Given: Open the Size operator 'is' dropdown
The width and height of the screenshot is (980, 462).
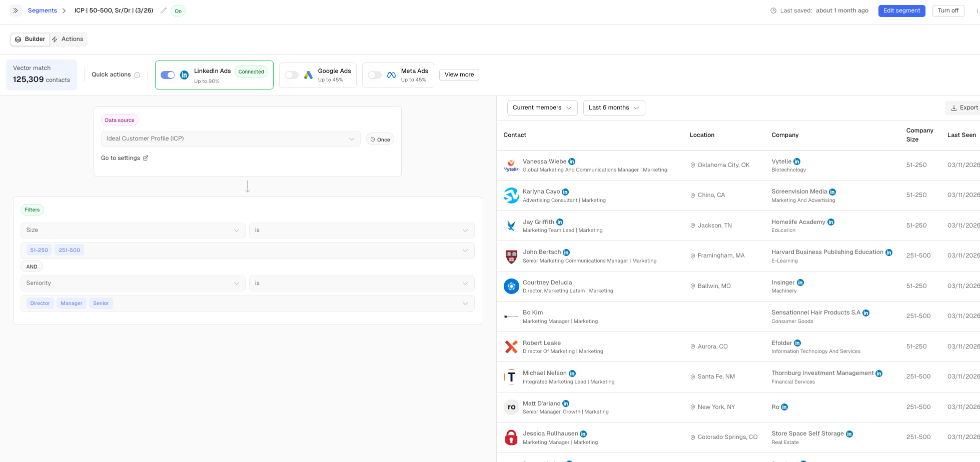Looking at the screenshot, I should point(362,230).
